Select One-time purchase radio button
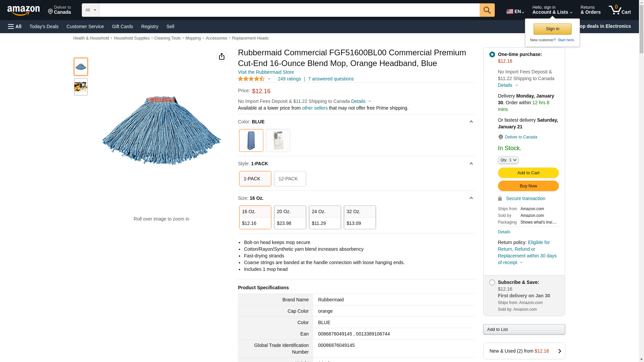The height and width of the screenshot is (362, 644). click(492, 54)
